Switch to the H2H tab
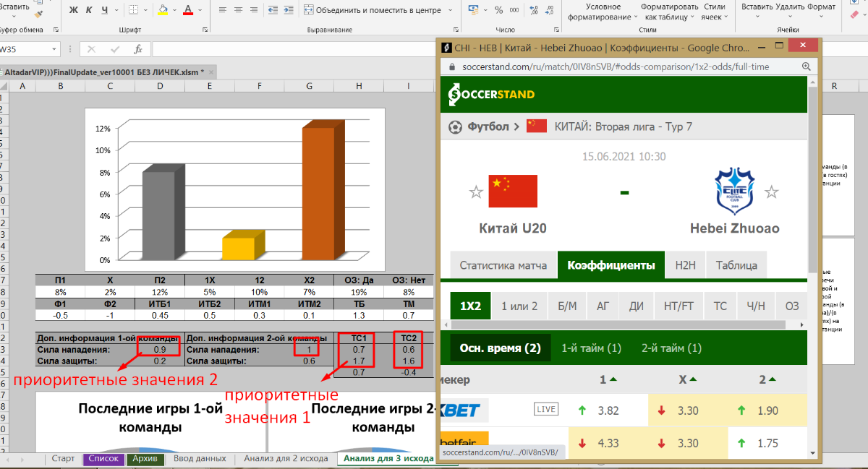 (685, 265)
